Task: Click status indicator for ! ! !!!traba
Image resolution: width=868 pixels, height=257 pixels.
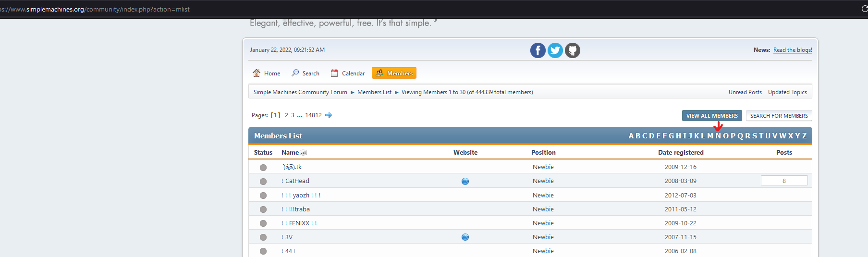Action: (263, 209)
